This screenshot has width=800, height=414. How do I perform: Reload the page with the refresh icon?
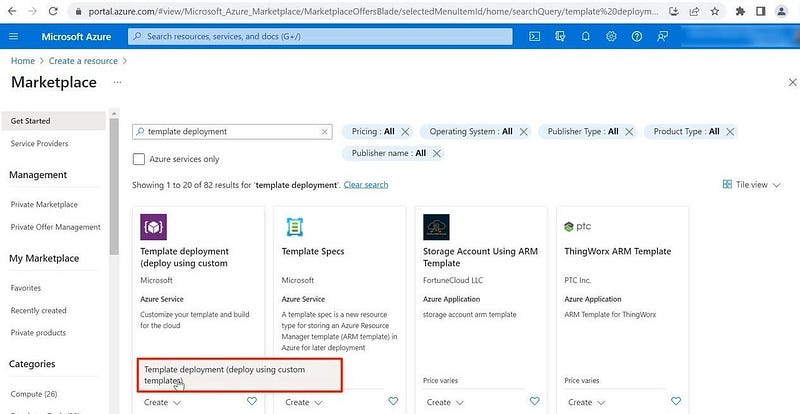pyautogui.click(x=53, y=11)
